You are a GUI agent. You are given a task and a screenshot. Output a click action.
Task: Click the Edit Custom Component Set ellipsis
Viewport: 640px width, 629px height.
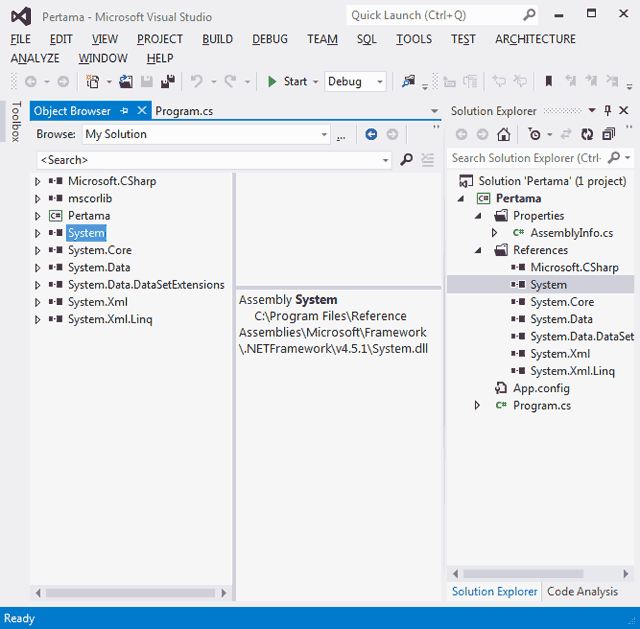pos(341,136)
